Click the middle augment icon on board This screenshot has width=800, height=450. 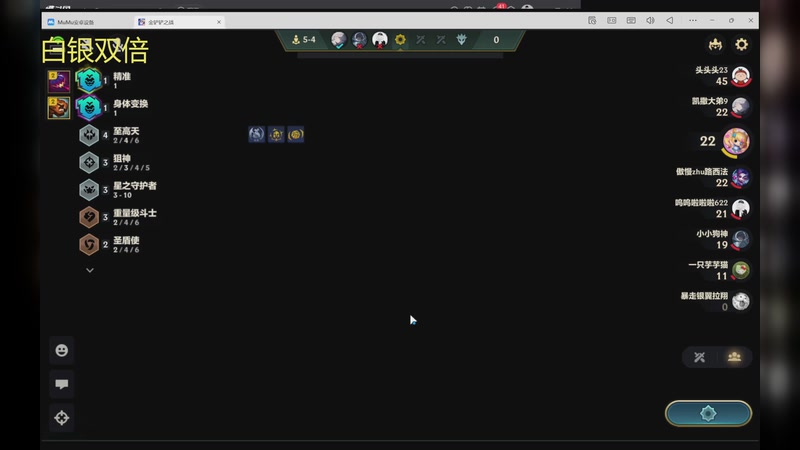click(276, 134)
